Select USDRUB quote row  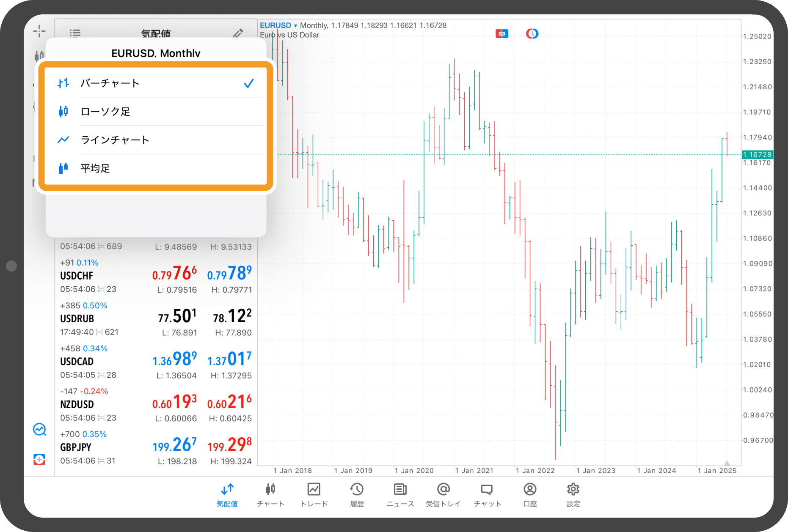coord(156,319)
